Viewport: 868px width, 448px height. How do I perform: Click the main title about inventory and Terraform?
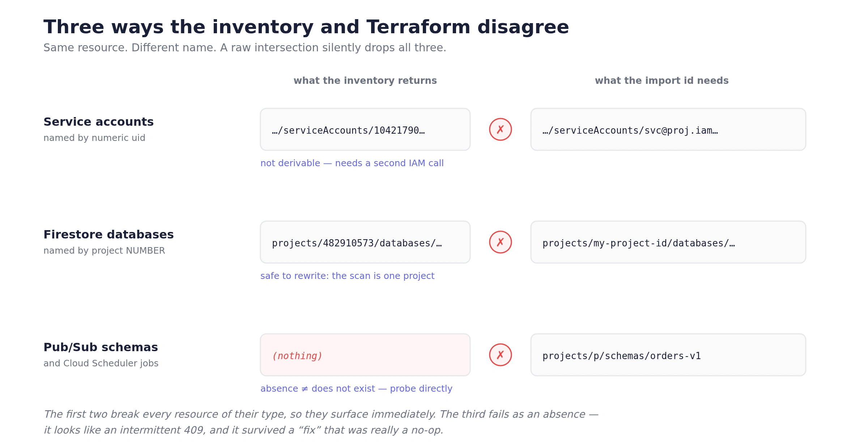coord(306,27)
